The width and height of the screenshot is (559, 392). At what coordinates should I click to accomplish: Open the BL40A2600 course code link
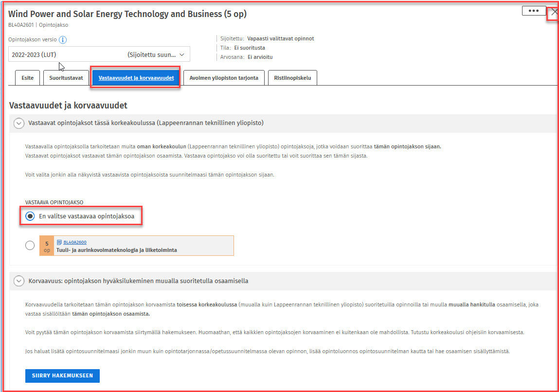pyautogui.click(x=75, y=242)
